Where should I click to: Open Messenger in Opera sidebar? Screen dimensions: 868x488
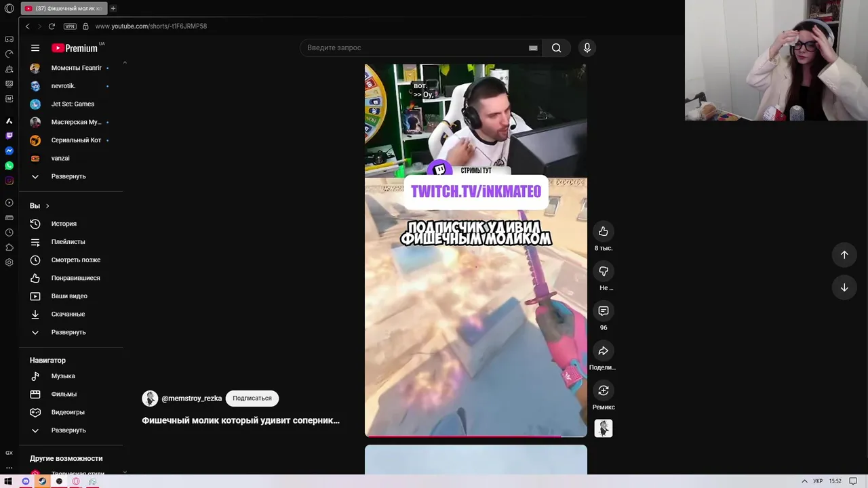[x=9, y=150]
